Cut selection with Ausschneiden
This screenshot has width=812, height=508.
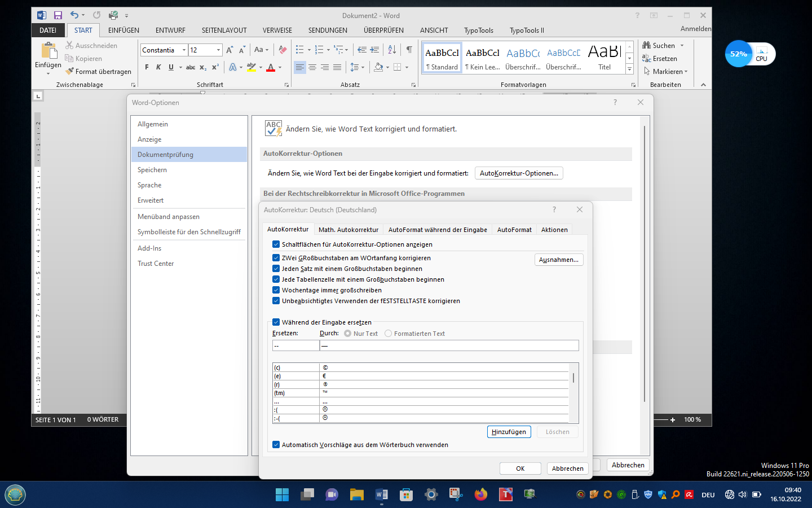click(91, 46)
